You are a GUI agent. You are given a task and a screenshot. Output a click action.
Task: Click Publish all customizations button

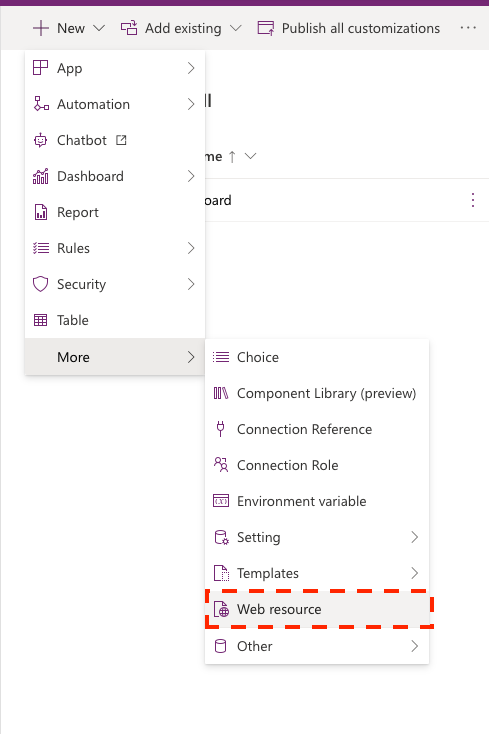pyautogui.click(x=349, y=28)
